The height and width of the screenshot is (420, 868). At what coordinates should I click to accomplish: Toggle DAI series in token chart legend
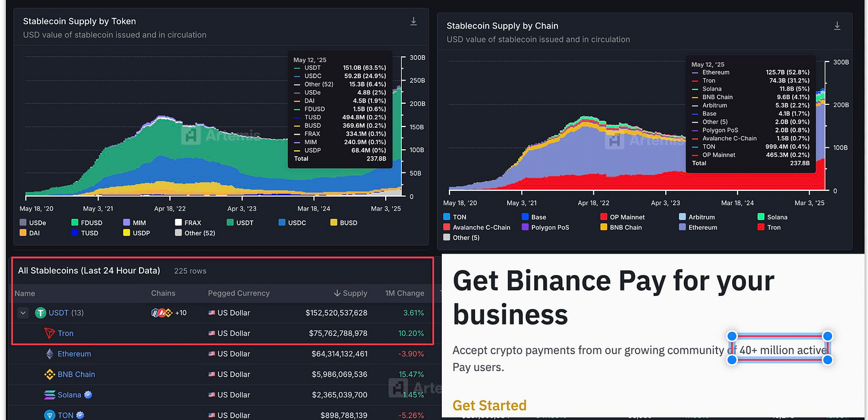click(x=30, y=233)
